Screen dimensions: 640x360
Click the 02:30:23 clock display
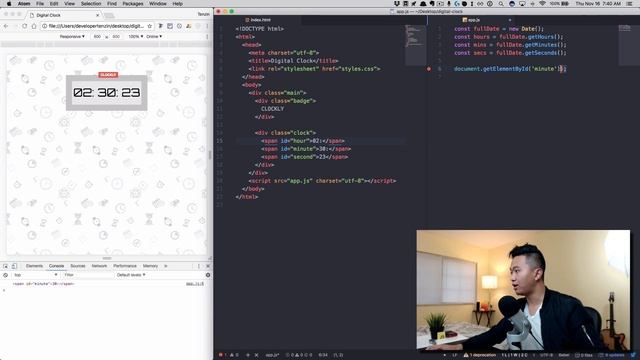[x=107, y=93]
